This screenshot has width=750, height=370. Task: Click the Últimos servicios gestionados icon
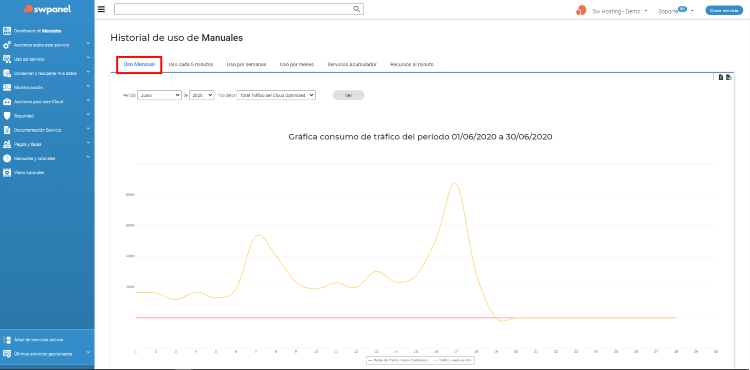pos(7,354)
